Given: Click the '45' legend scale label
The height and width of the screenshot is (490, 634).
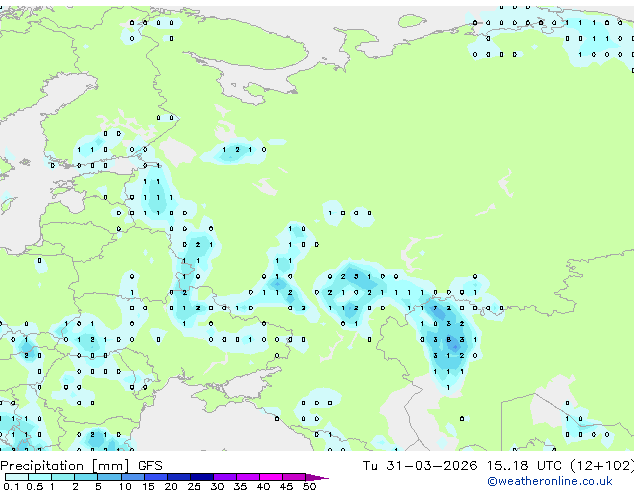Looking at the screenshot, I should click(x=287, y=486).
